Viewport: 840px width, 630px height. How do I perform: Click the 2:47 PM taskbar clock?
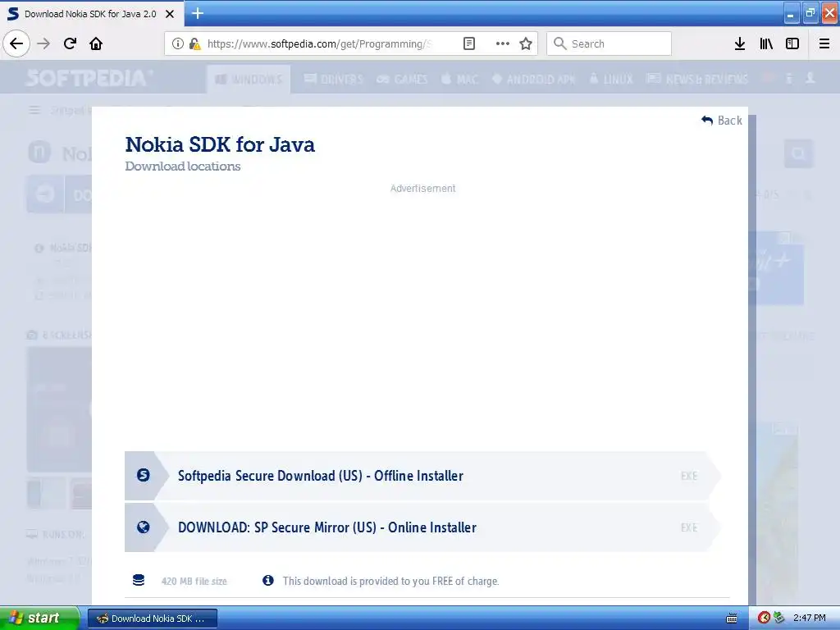click(x=809, y=619)
